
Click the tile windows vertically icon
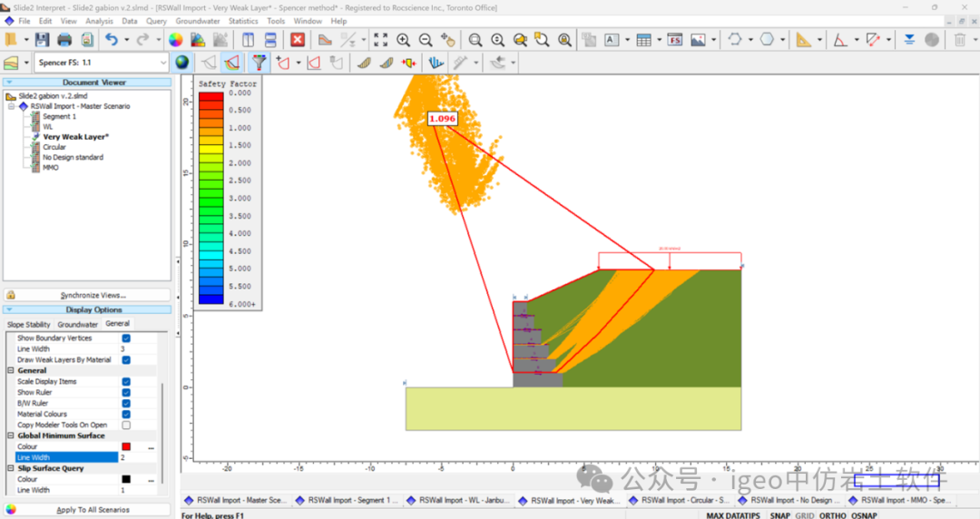pyautogui.click(x=248, y=40)
